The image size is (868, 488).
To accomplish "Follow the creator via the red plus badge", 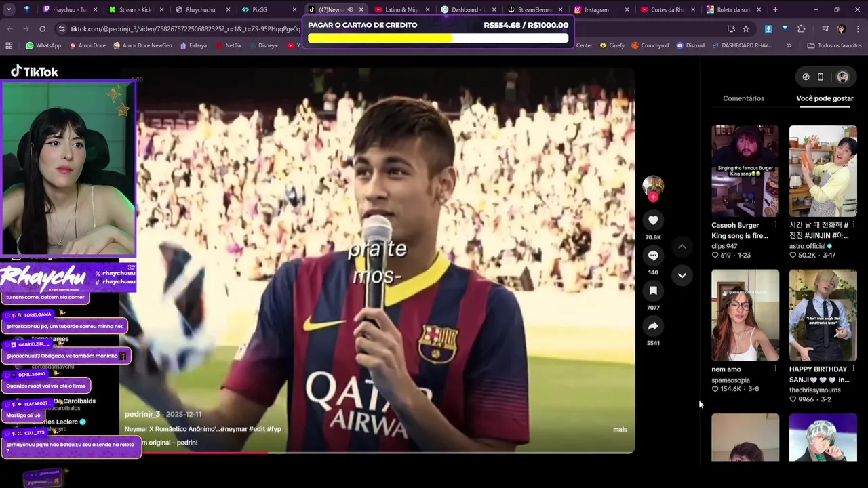I will [653, 197].
